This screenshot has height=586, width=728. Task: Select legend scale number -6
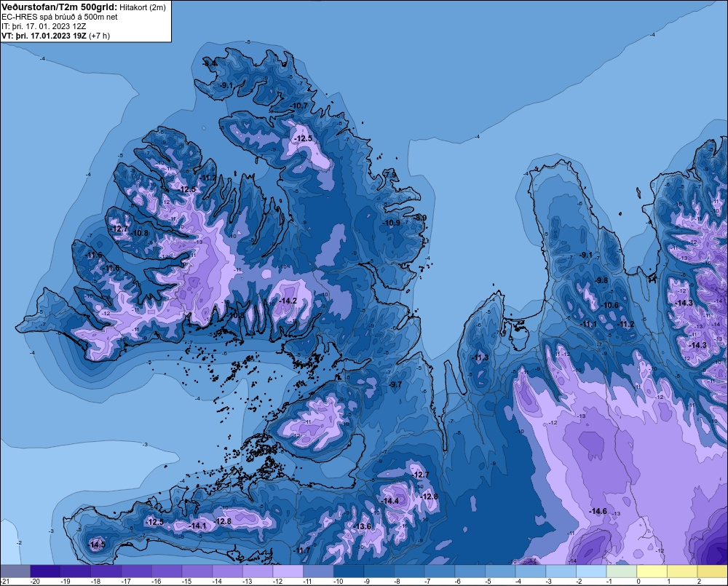point(458,582)
